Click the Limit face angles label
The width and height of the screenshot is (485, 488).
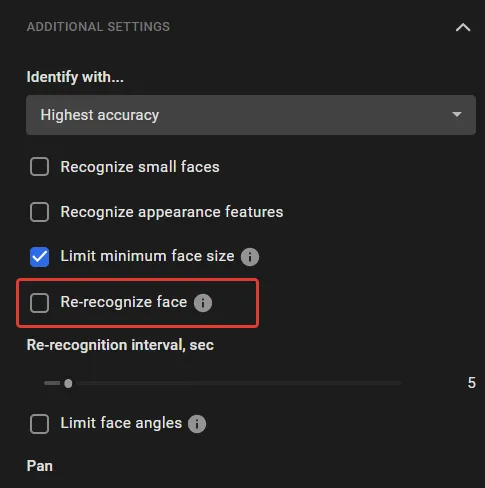[121, 423]
